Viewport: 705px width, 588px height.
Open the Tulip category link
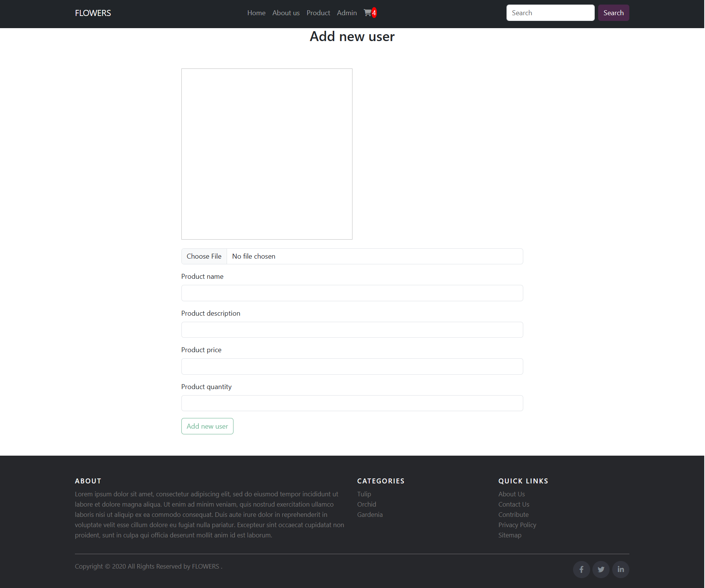(x=364, y=494)
